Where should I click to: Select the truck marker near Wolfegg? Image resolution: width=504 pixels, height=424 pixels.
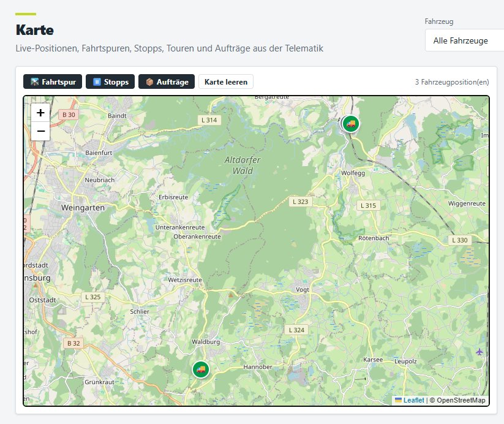tap(351, 124)
